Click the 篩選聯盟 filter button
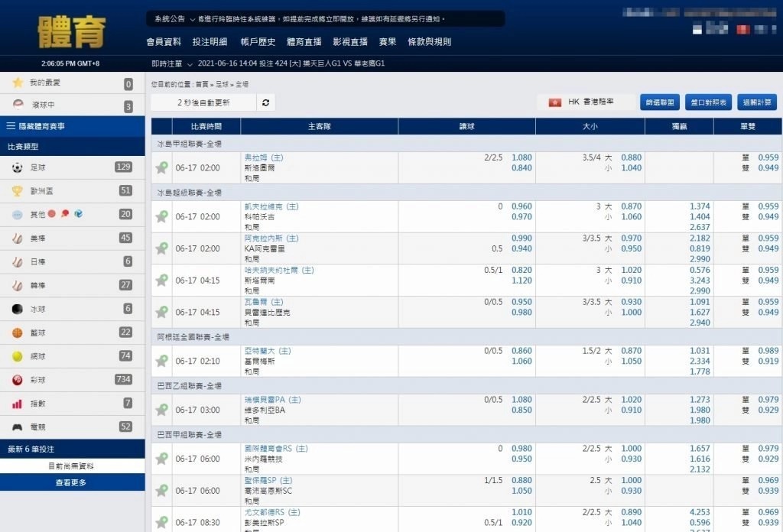Image resolution: width=783 pixels, height=532 pixels. coord(659,102)
